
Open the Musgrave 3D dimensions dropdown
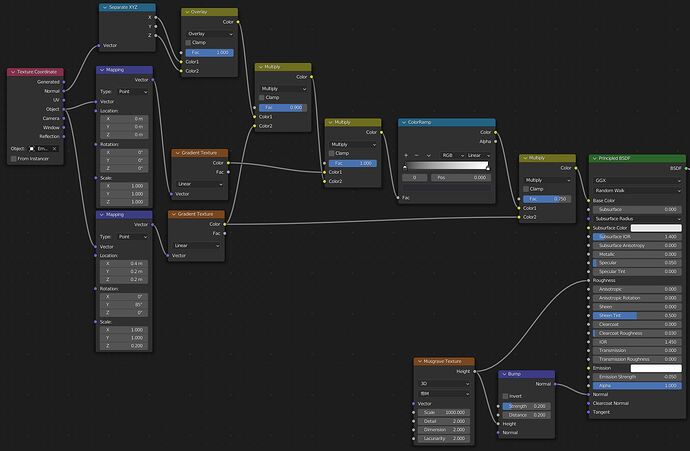click(x=444, y=384)
